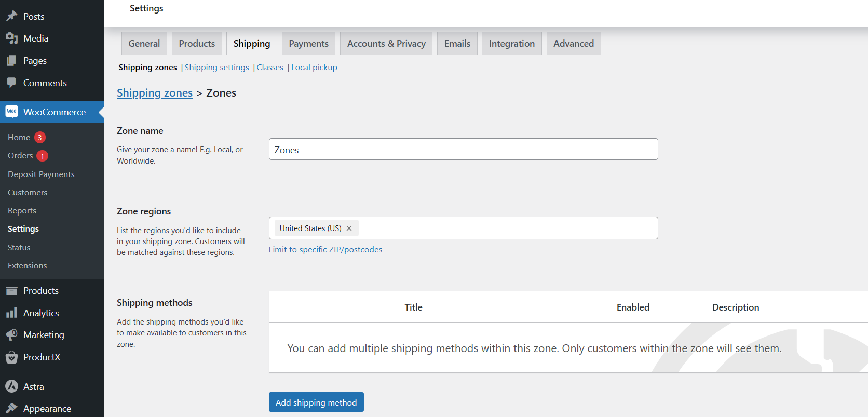
Task: Focus the Zone name input field
Action: click(x=464, y=149)
